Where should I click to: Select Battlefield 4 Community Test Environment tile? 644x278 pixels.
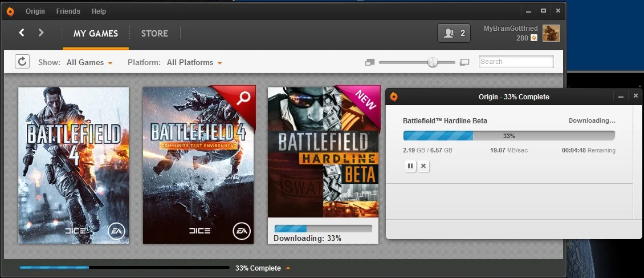tap(198, 166)
